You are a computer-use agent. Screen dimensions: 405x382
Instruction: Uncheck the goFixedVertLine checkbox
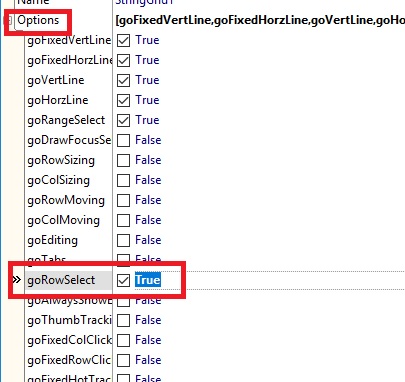tap(123, 41)
